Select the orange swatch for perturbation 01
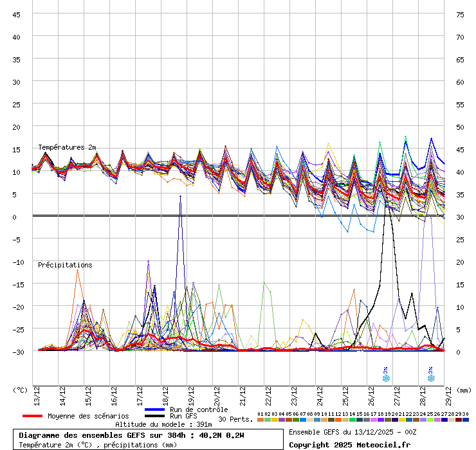The width and height of the screenshot is (476, 450). [261, 420]
